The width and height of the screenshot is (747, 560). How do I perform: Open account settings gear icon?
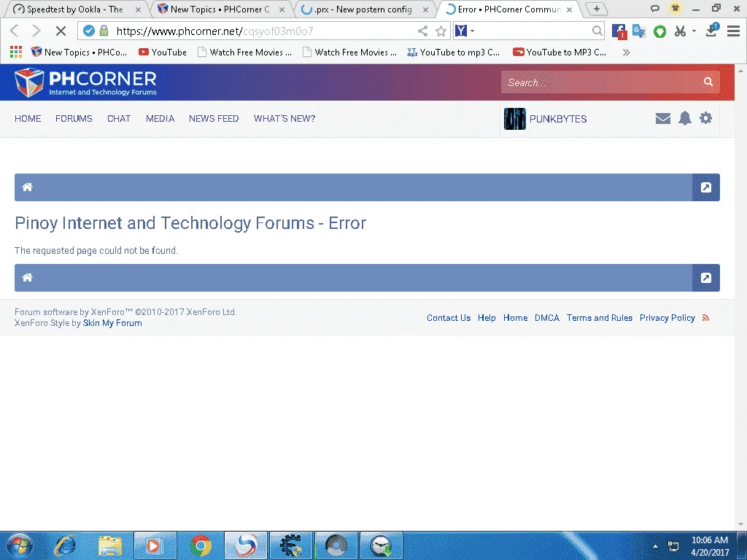[705, 117]
